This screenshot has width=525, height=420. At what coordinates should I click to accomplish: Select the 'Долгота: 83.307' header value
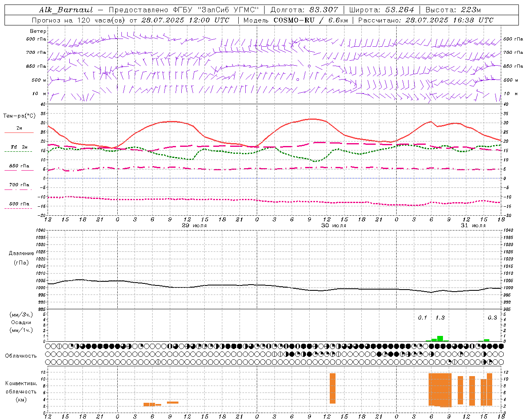tap(304, 10)
